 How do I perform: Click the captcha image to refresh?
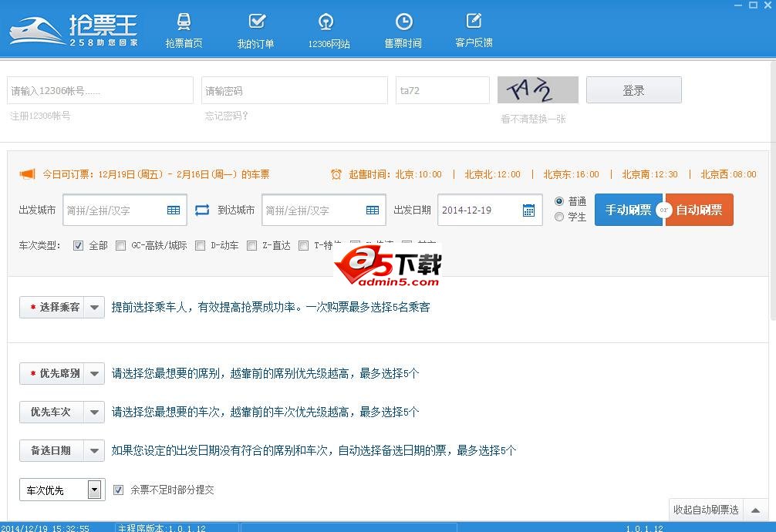(538, 90)
